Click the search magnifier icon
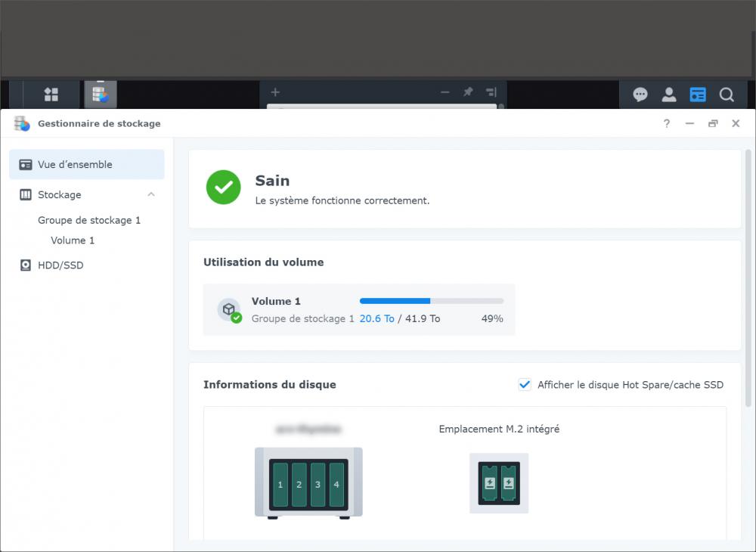 (x=727, y=95)
